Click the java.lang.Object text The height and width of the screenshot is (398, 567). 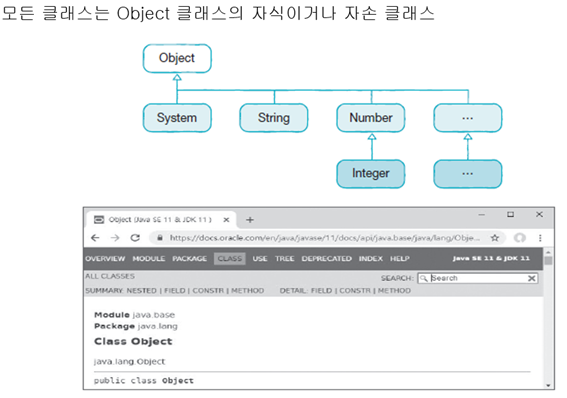click(x=129, y=361)
